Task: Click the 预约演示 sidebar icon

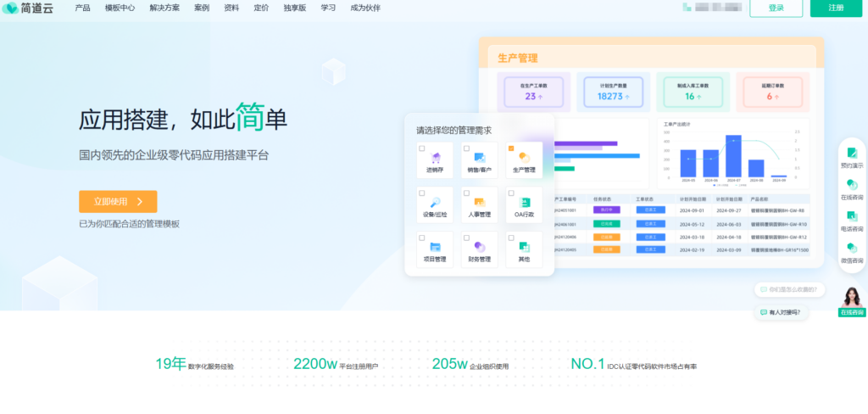Action: tap(852, 153)
